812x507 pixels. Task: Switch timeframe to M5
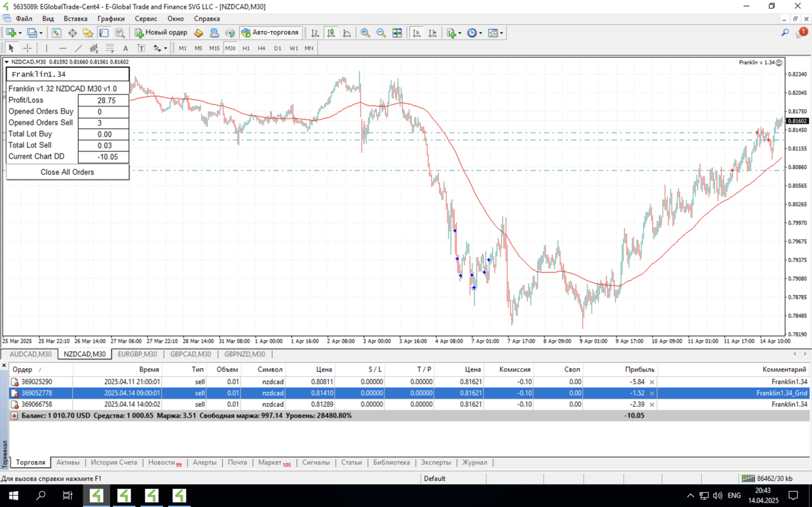coord(198,48)
